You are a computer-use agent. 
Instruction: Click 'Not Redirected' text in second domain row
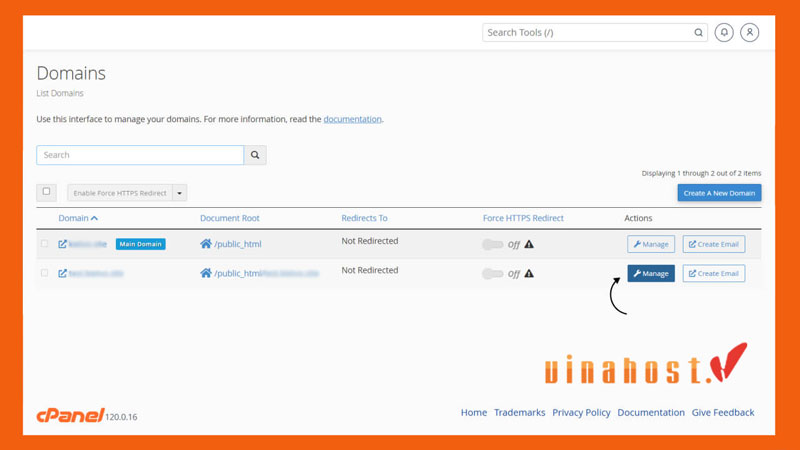(x=370, y=270)
